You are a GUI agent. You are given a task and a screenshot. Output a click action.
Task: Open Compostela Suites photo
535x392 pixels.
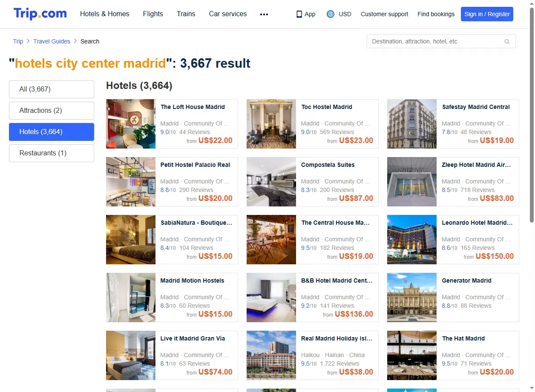tap(271, 182)
